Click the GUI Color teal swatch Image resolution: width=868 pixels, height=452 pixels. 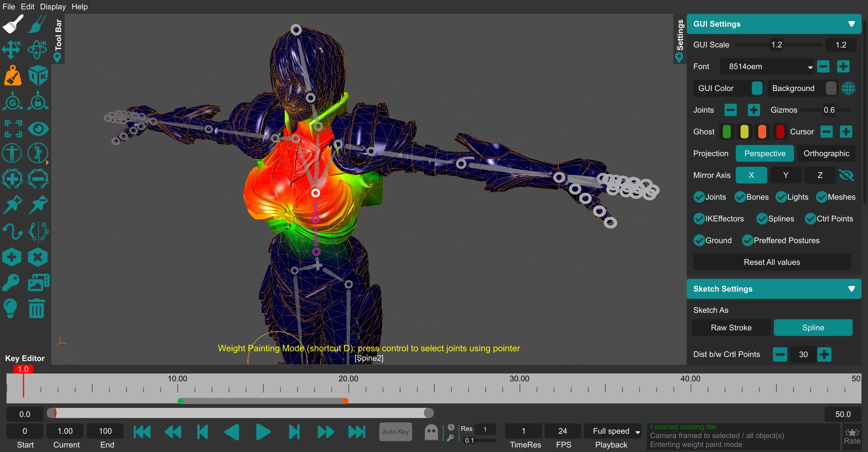point(757,88)
